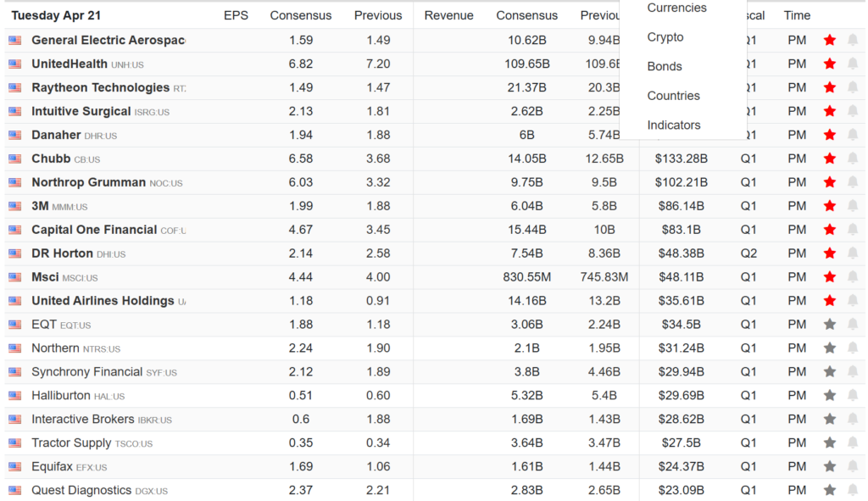Click the alert bell for Tractor Supply
The image size is (868, 501).
point(853,443)
